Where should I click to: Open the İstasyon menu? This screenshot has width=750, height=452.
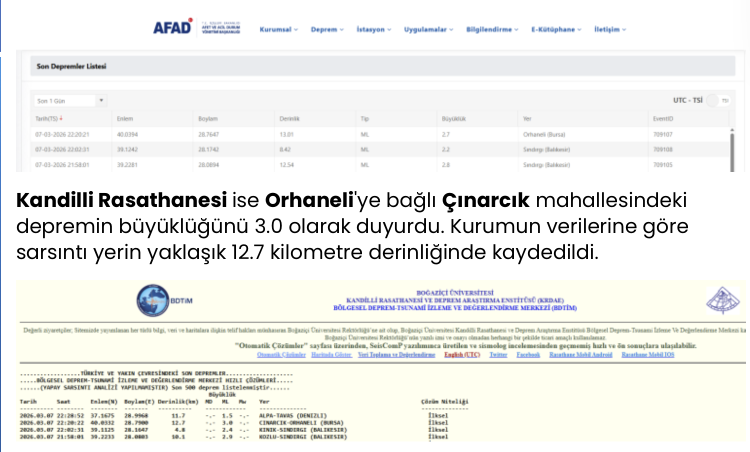(377, 29)
